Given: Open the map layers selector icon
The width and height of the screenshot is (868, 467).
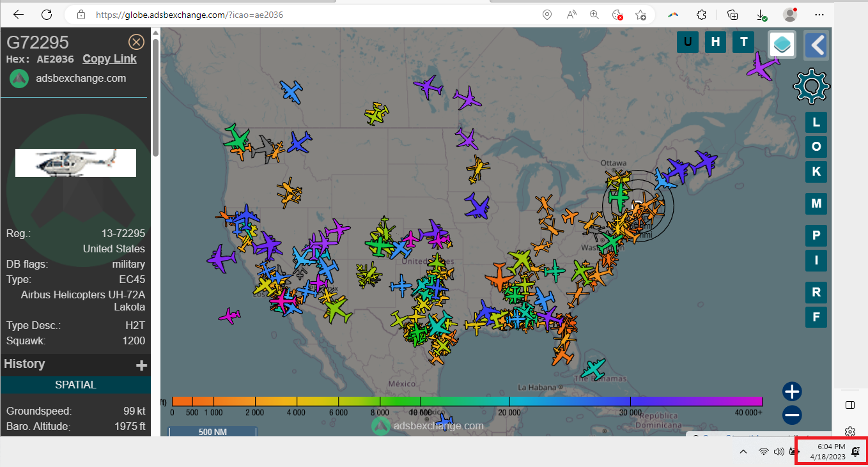Looking at the screenshot, I should pyautogui.click(x=782, y=45).
